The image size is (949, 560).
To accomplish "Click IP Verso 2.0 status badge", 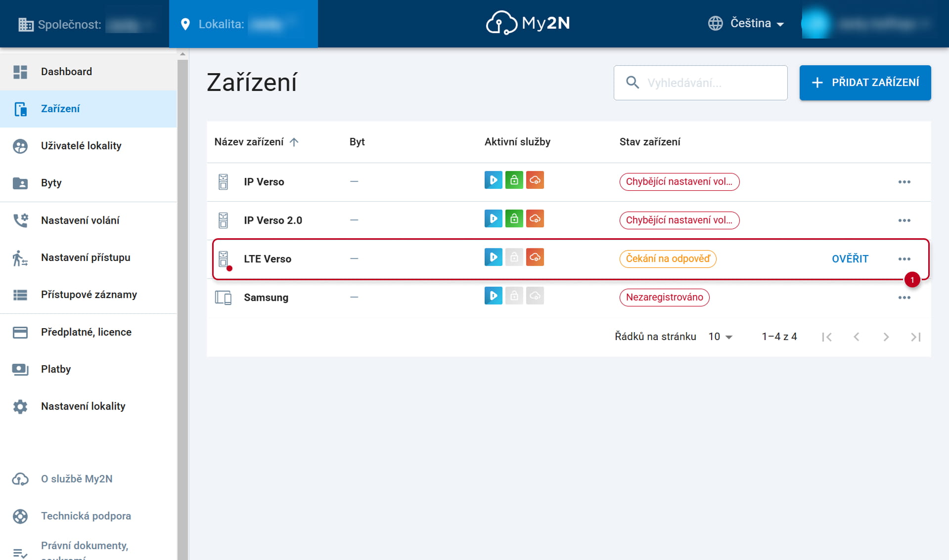I will (679, 220).
